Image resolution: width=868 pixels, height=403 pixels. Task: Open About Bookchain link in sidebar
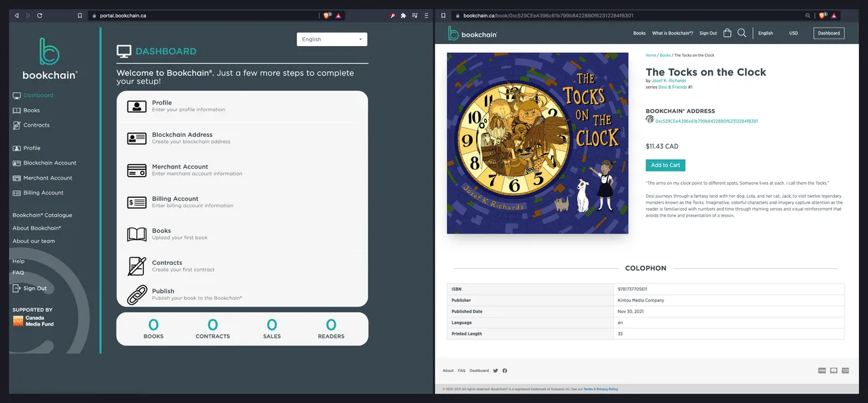(x=37, y=228)
